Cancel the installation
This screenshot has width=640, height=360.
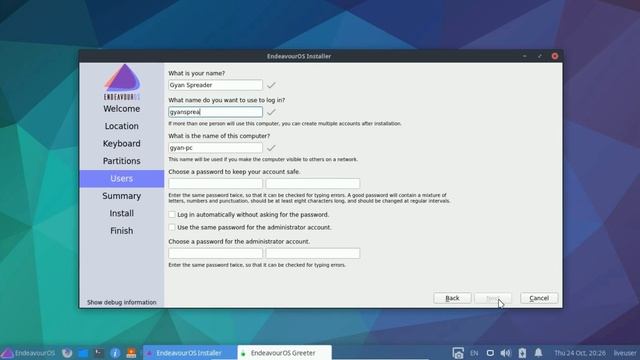[x=539, y=298]
